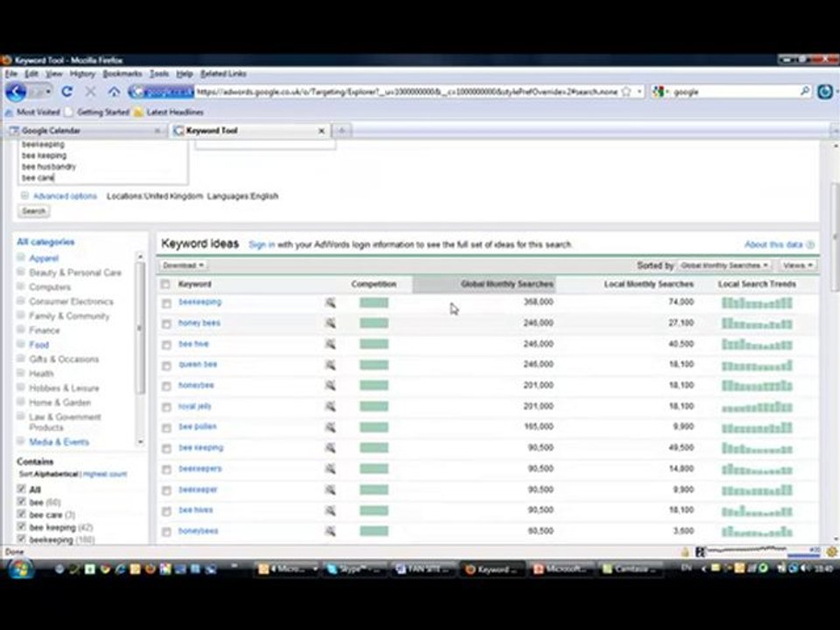Close the Keyword Tool tab
The width and height of the screenshot is (840, 630).
(321, 130)
